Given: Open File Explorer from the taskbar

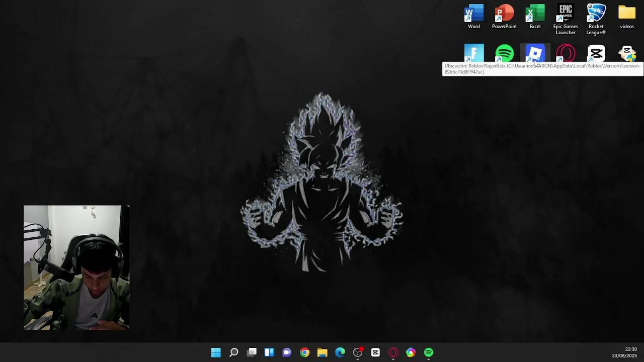Looking at the screenshot, I should pyautogui.click(x=322, y=352).
